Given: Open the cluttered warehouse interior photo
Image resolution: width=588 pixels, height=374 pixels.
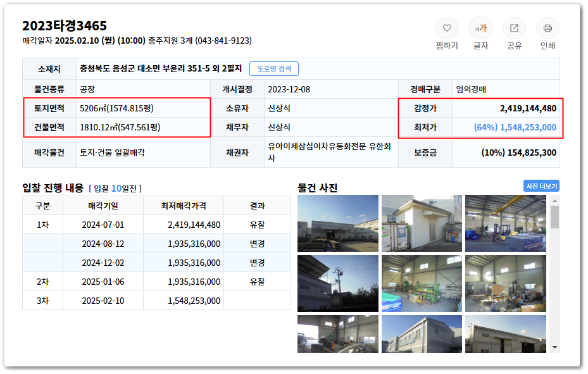Looking at the screenshot, I should 506,284.
